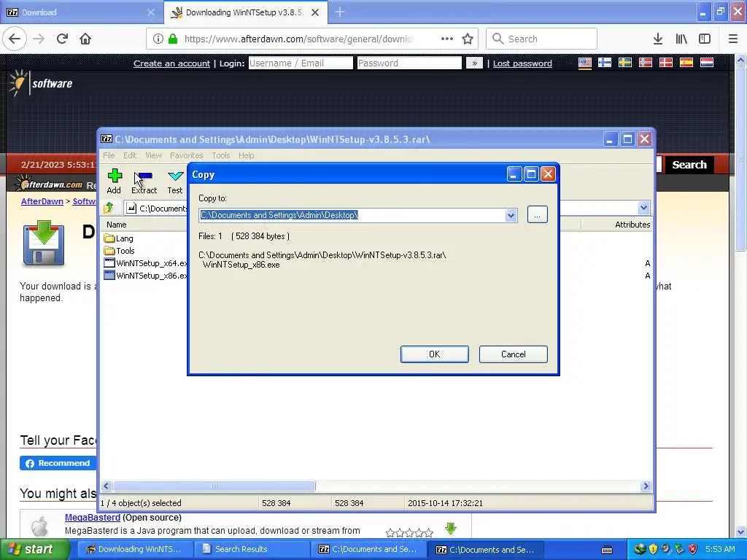747x560 pixels.
Task: Click the red shield tray icon
Action: pos(693,549)
